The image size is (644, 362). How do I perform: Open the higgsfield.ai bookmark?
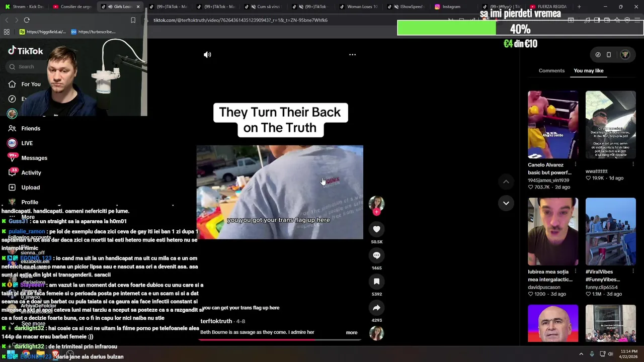[x=42, y=32]
